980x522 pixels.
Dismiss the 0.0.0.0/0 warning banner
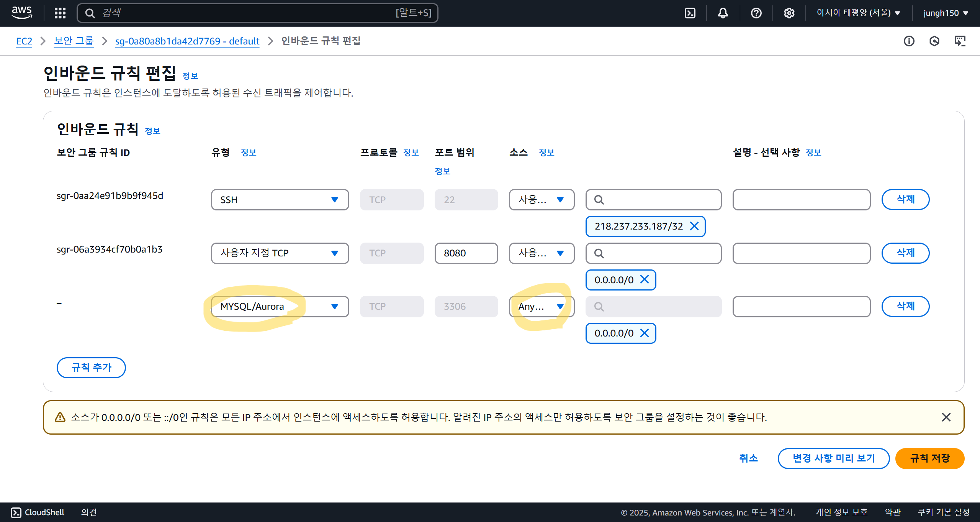coord(946,417)
